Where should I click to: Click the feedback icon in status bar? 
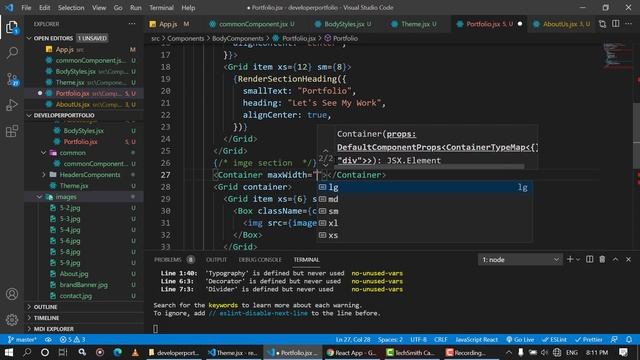tap(614, 340)
